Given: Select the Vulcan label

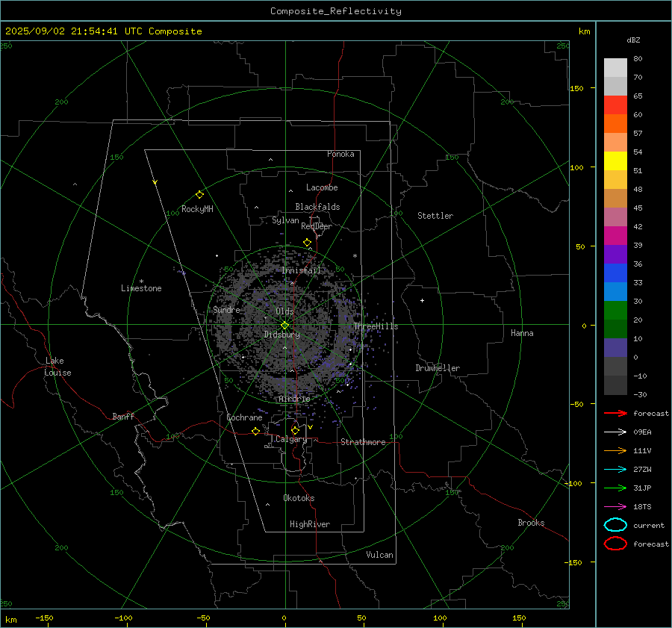Looking at the screenshot, I should (380, 555).
